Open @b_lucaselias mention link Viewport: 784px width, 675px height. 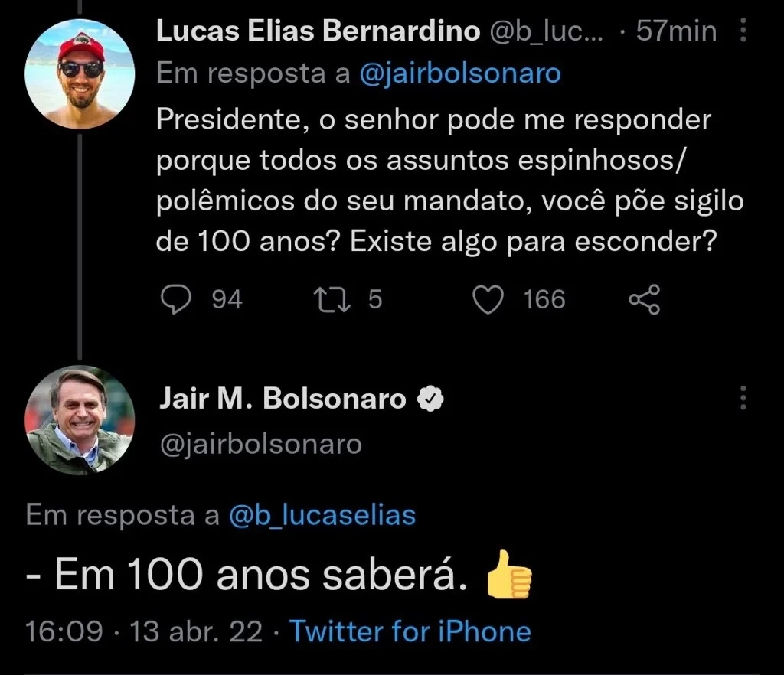tap(324, 515)
